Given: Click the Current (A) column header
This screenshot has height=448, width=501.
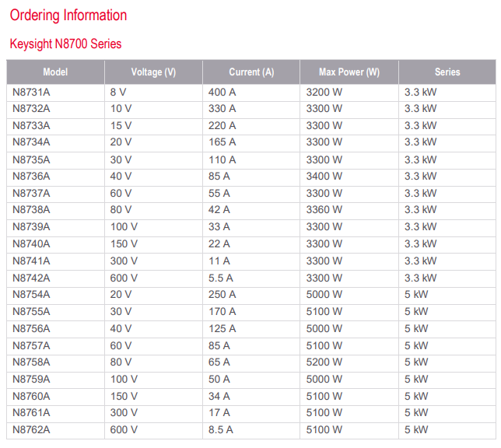Looking at the screenshot, I should click(251, 72).
